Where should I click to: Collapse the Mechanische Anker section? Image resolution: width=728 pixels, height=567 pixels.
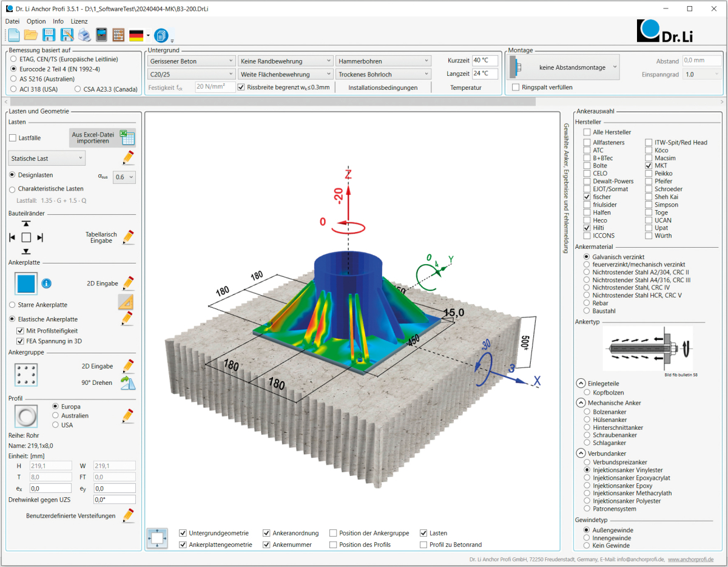point(581,402)
